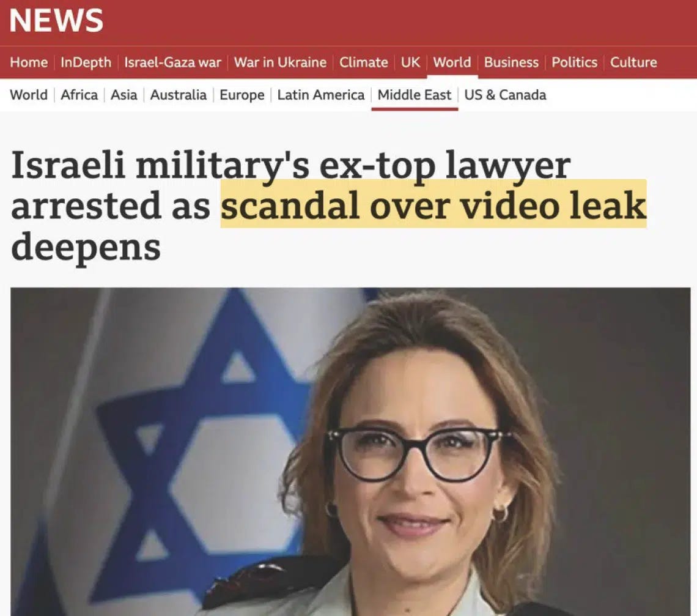Open the US & Canada tab
Viewport: 697px width, 616px height.
pos(506,95)
